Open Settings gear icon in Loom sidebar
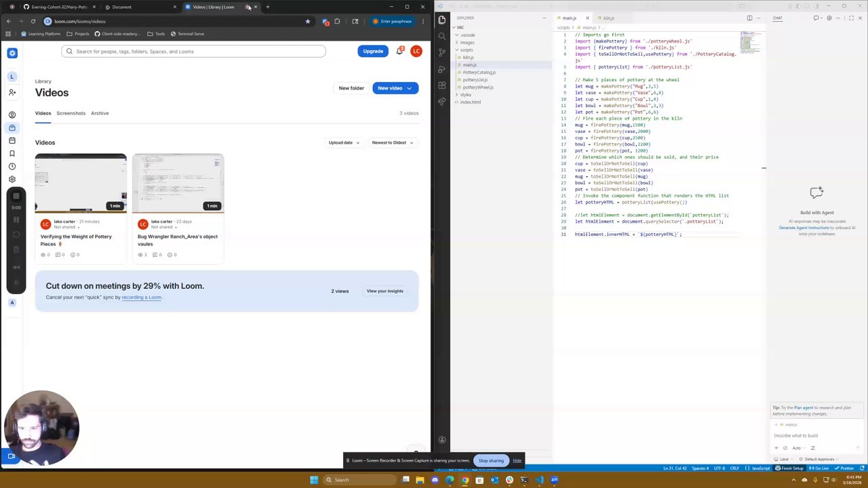 point(12,179)
